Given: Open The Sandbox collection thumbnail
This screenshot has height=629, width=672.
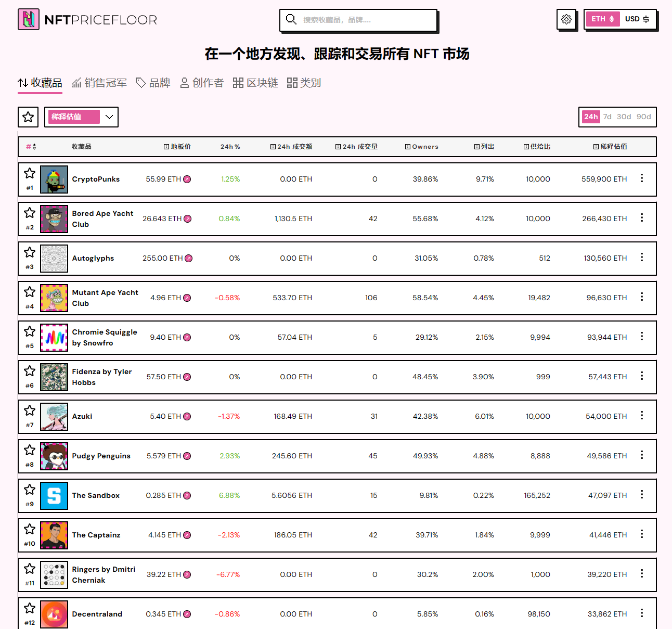Looking at the screenshot, I should point(54,496).
